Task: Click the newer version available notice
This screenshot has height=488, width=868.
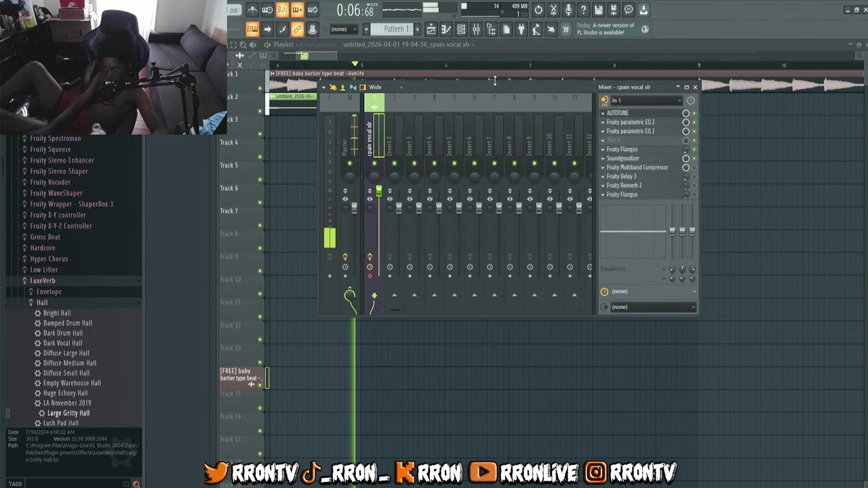Action: 606,29
